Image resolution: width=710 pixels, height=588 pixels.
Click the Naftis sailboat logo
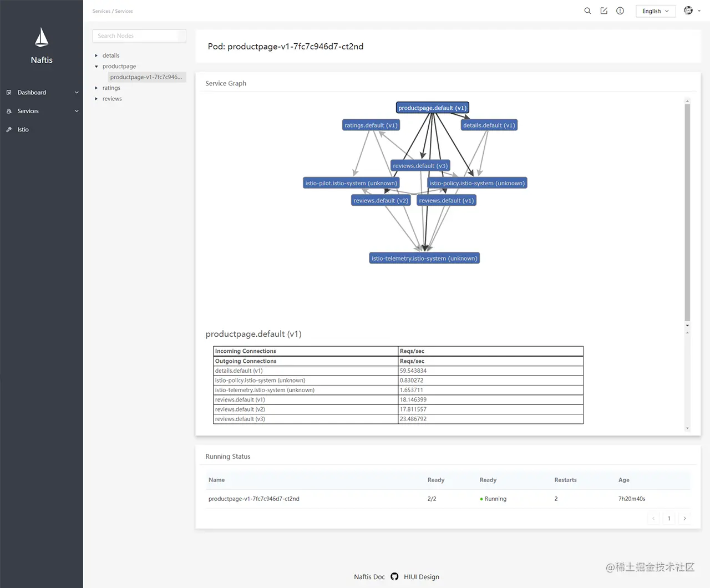pos(42,37)
